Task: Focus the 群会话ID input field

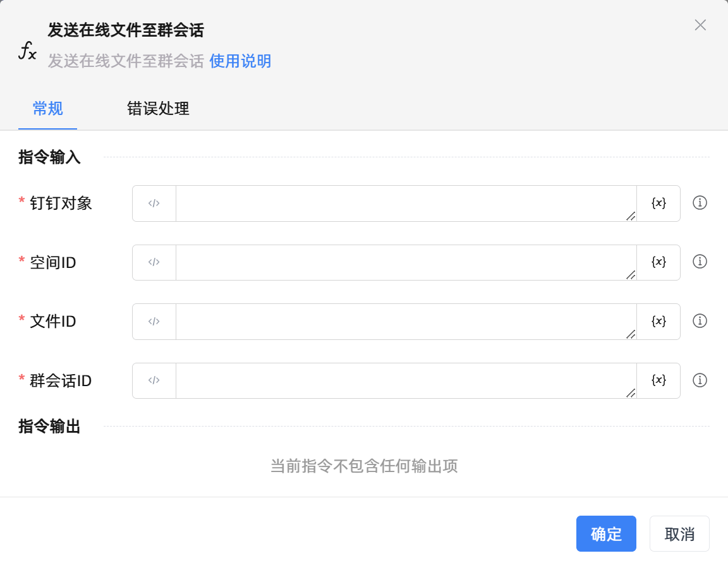Action: pos(406,380)
